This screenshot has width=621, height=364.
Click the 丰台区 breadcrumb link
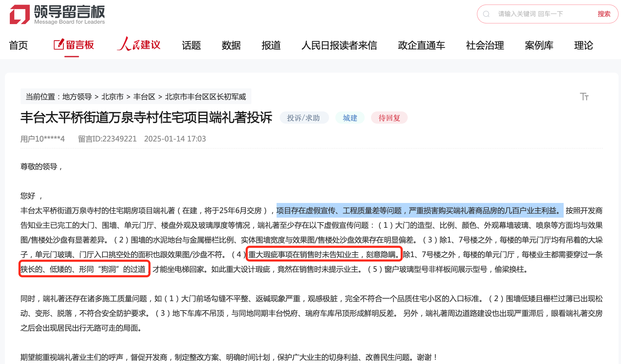[144, 97]
